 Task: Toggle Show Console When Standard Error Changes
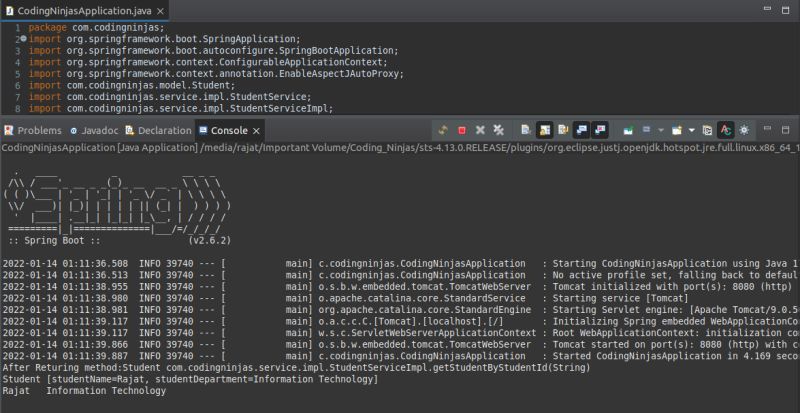600,130
